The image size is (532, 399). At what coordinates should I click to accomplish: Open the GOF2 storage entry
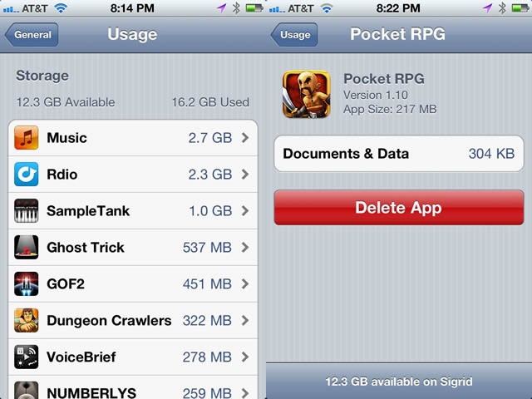click(x=133, y=284)
